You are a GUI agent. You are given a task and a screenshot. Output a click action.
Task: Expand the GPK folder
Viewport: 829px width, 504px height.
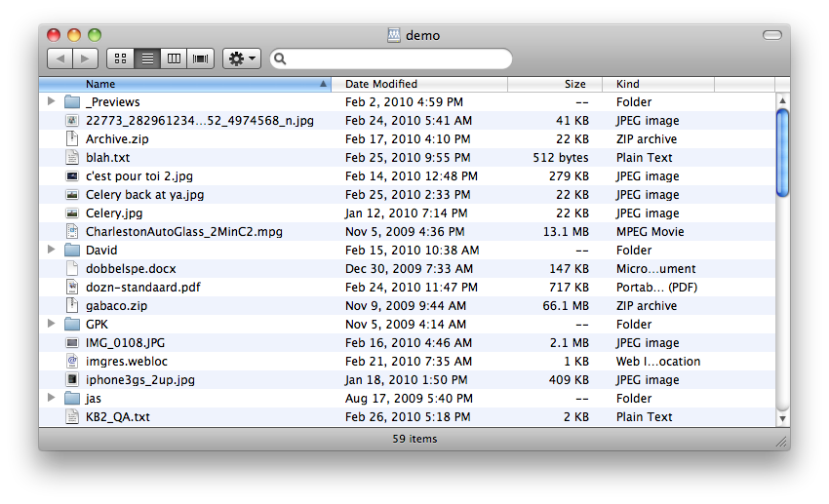tap(52, 324)
